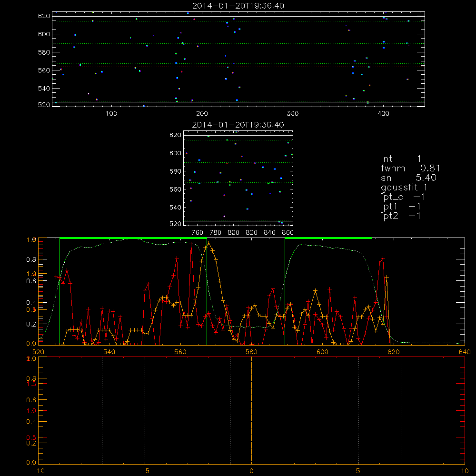Click x-axis label 0 of the bottom plot
This screenshot has height=476, width=476.
pos(251,471)
